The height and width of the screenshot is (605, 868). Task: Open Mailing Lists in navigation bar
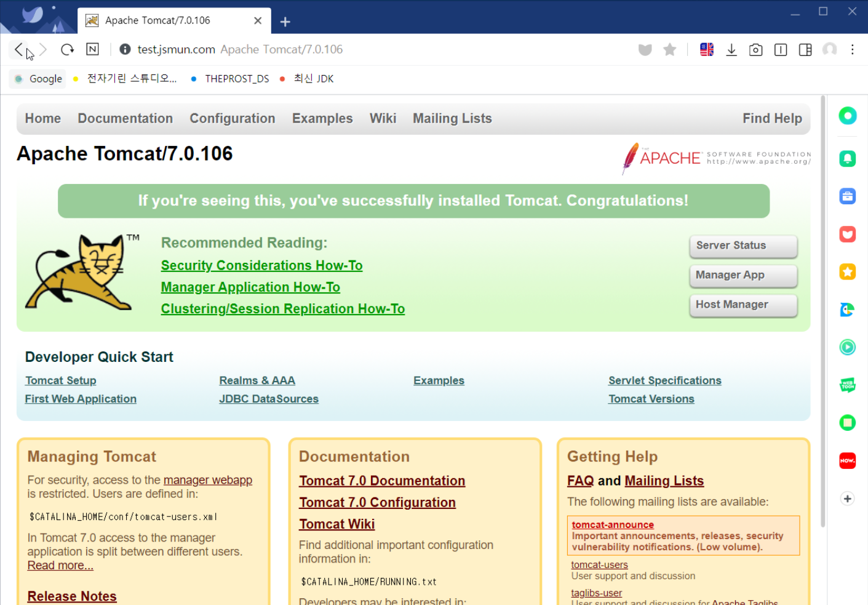coord(452,118)
